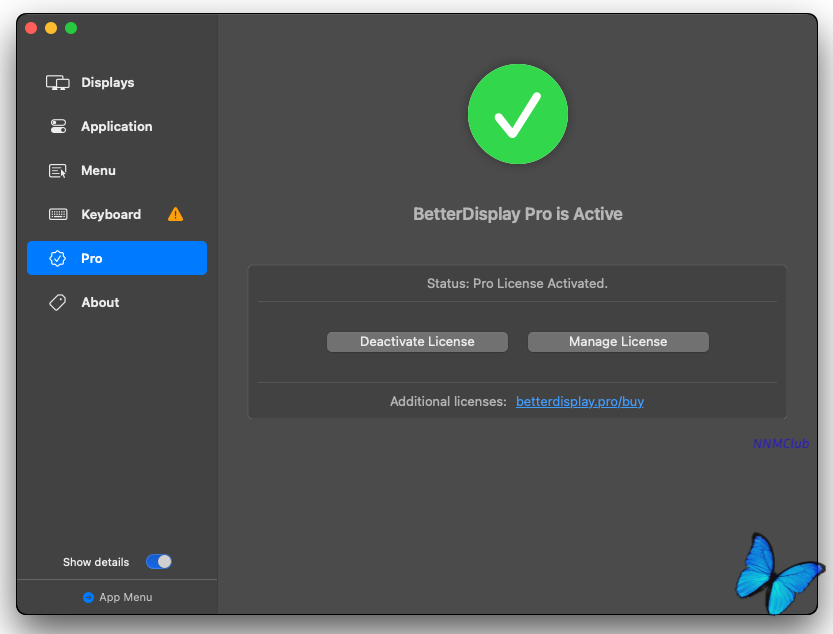The height and width of the screenshot is (634, 833).
Task: Click the Keyboard icon in sidebar
Action: point(58,214)
